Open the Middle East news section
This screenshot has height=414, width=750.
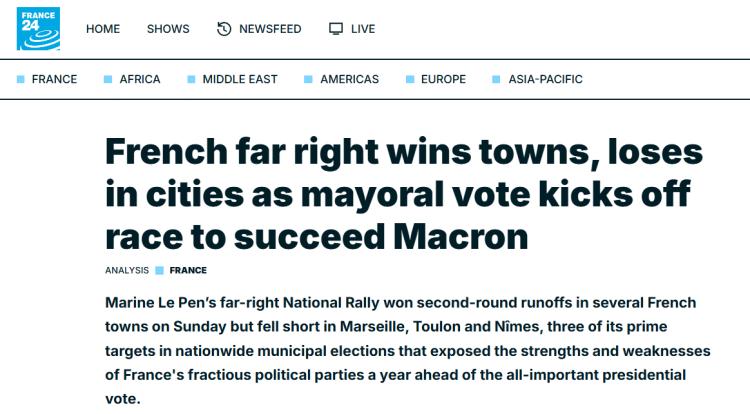click(x=240, y=80)
